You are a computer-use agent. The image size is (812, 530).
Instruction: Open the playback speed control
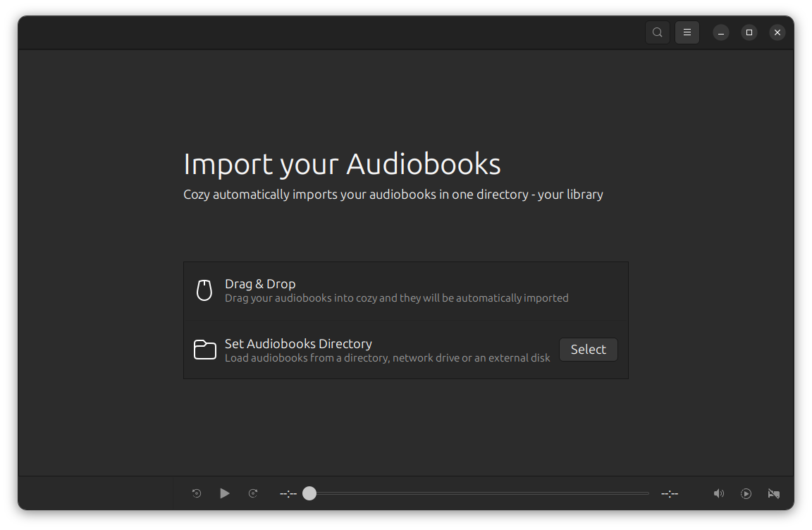click(x=746, y=493)
